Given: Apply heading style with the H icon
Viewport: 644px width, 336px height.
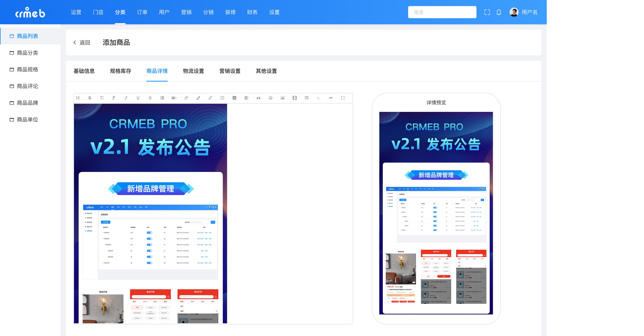Looking at the screenshot, I should 78,98.
